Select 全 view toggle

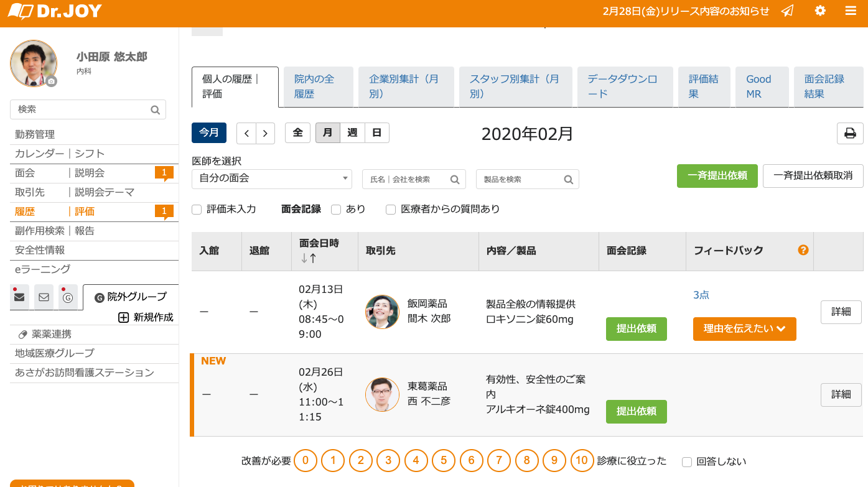(297, 133)
